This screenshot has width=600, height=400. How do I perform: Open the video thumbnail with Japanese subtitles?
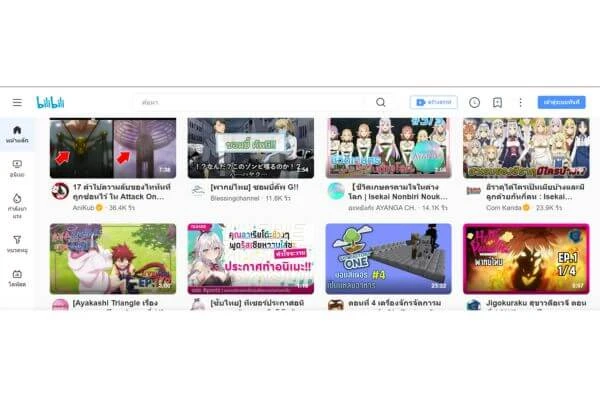tap(251, 148)
